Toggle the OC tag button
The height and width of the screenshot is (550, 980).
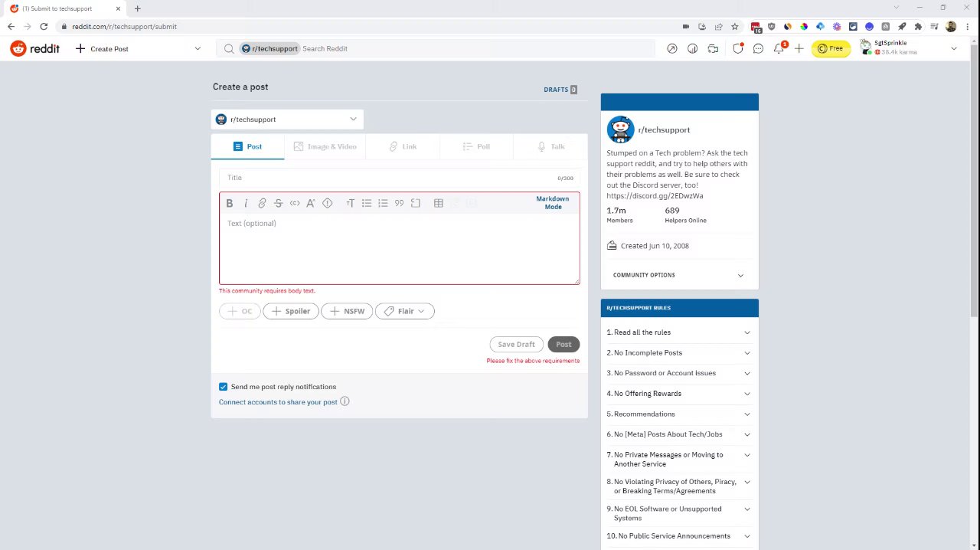coord(240,311)
